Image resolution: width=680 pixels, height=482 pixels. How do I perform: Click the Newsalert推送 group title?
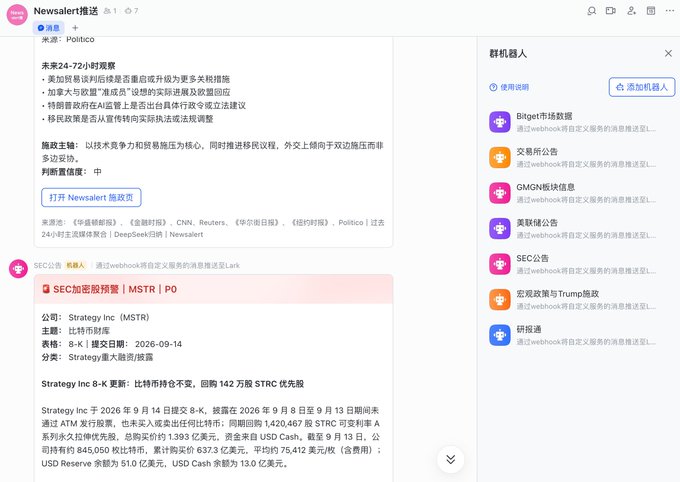point(66,11)
